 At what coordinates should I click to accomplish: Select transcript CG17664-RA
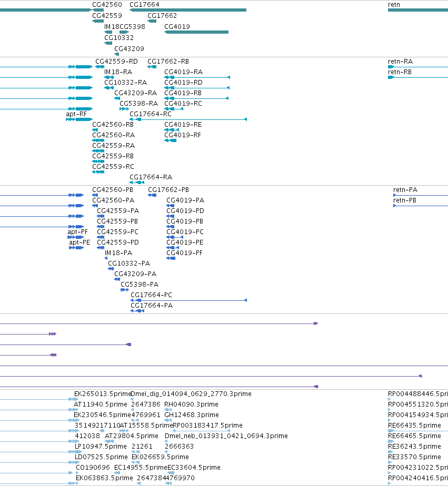[x=151, y=177]
